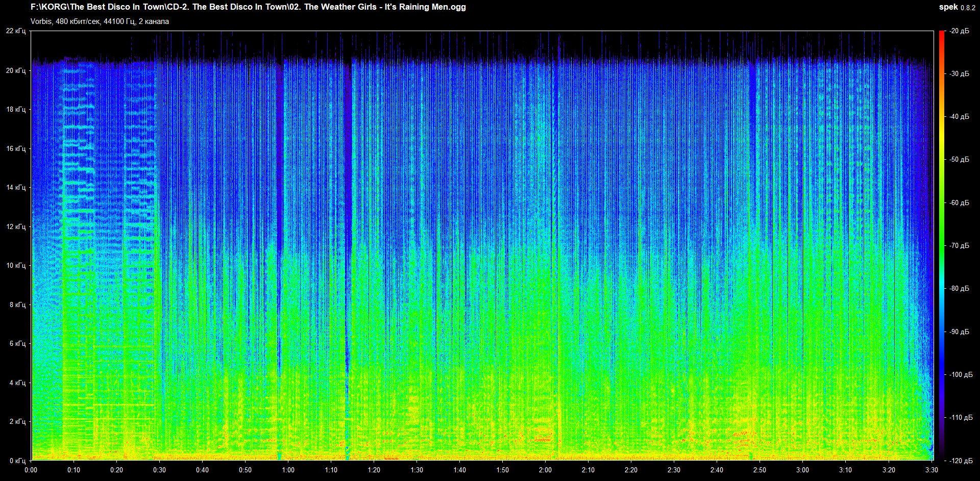980x481 pixels.
Task: Click the 2:00 time axis label
Action: [546, 470]
